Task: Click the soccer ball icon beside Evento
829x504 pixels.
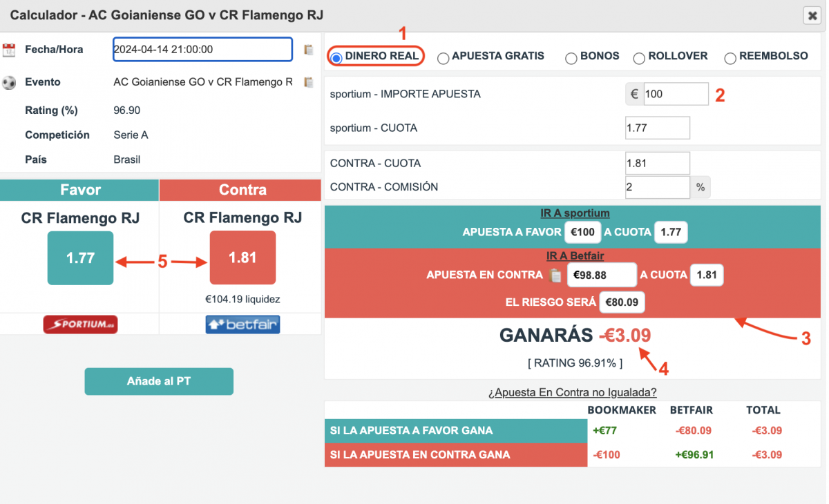Action: tap(9, 82)
